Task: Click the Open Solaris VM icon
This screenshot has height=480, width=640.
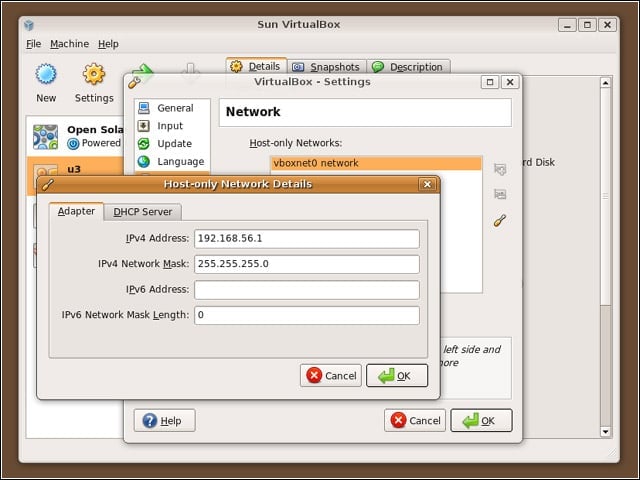Action: (45, 137)
